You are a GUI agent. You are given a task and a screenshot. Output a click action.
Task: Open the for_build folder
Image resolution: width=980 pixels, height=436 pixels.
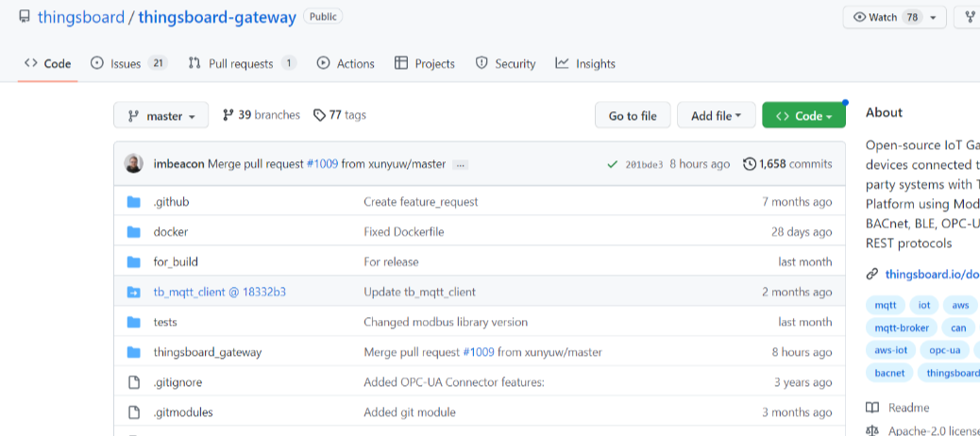(176, 261)
